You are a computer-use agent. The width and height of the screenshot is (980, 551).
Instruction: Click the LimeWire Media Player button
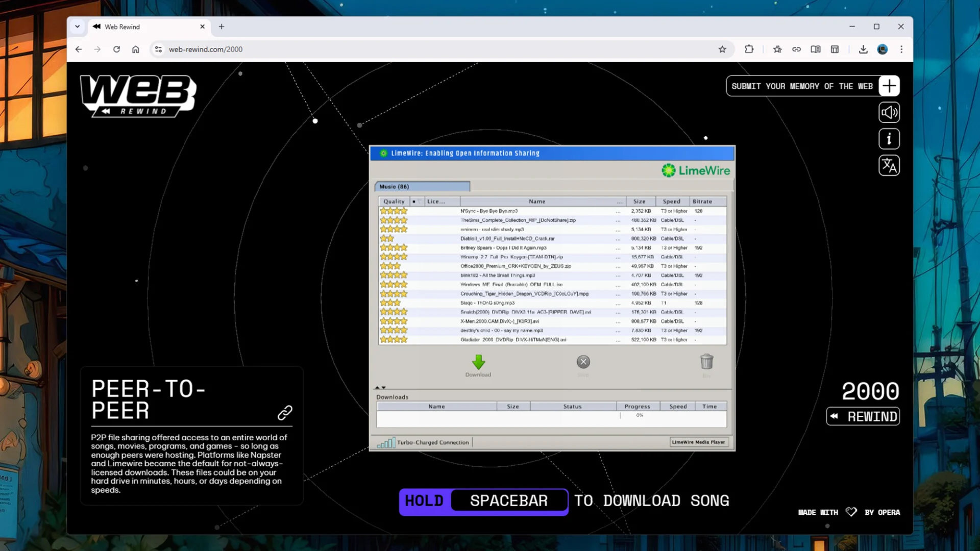tap(698, 442)
